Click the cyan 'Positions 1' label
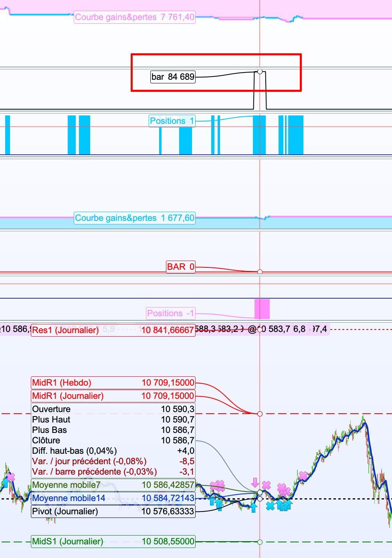392x558 pixels. pos(172,121)
